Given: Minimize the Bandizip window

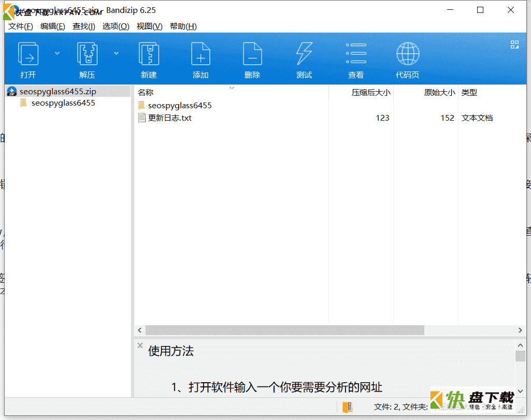Looking at the screenshot, I should pyautogui.click(x=450, y=10).
